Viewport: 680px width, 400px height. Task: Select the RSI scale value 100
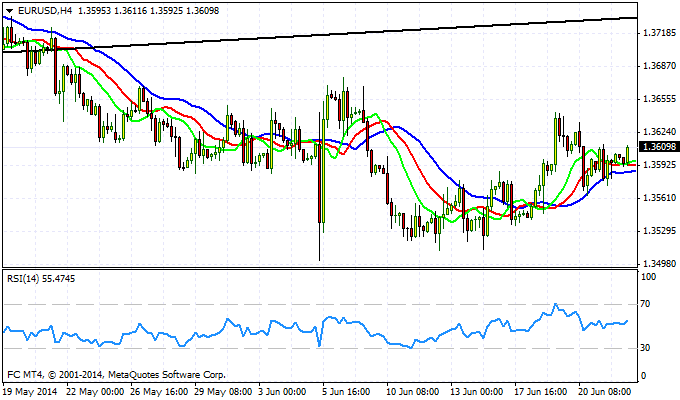(x=648, y=277)
